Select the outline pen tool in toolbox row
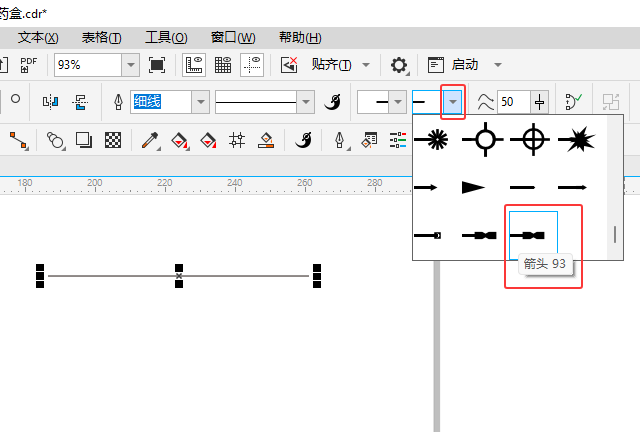This screenshot has width=640, height=432. [x=340, y=141]
